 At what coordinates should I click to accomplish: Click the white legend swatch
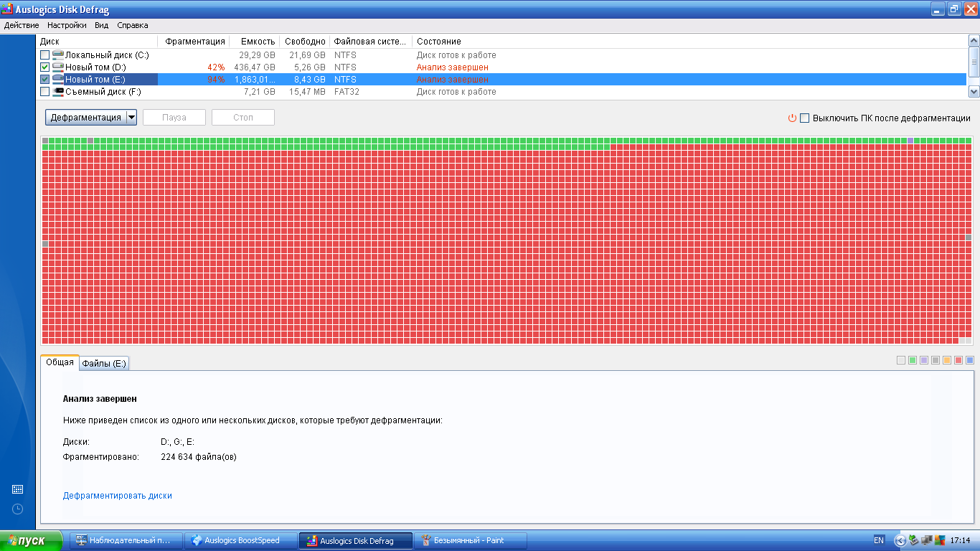click(x=901, y=360)
